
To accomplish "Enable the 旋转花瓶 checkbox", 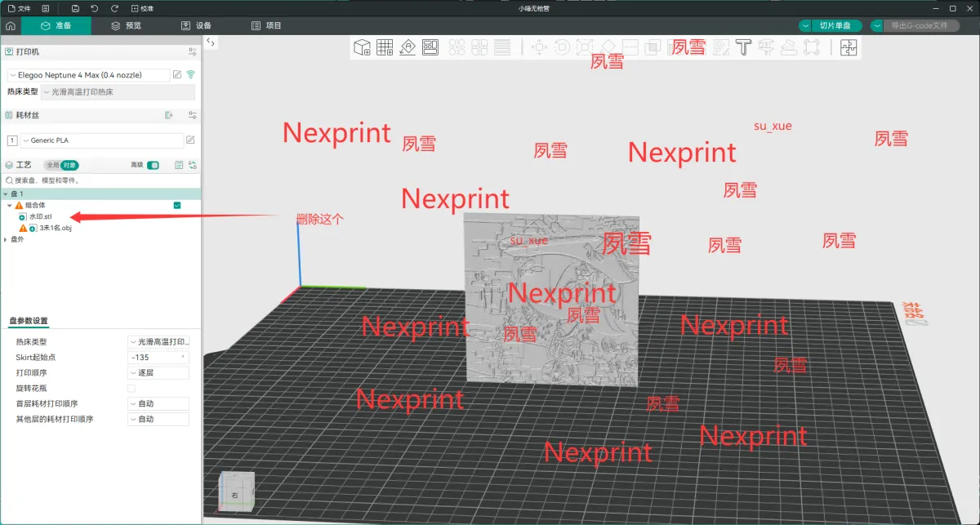I will click(130, 388).
